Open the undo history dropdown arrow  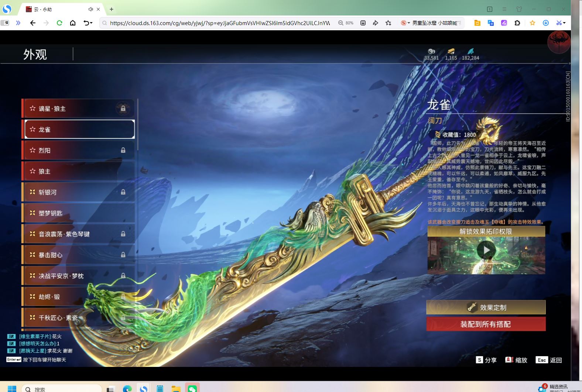point(91,23)
